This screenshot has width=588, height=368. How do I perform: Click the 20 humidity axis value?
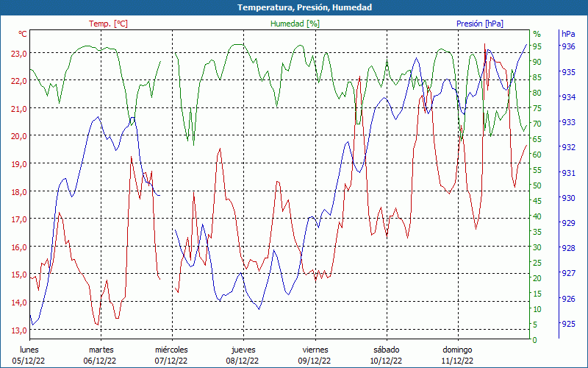pyautogui.click(x=537, y=278)
